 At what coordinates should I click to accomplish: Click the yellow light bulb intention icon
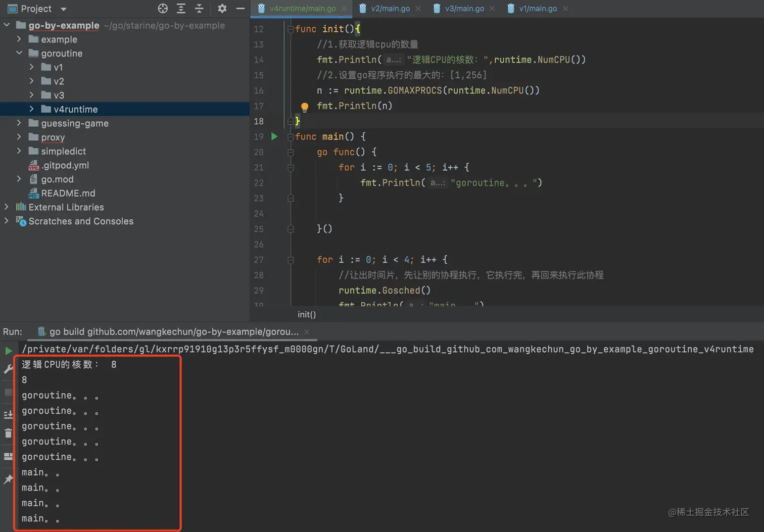(x=305, y=107)
